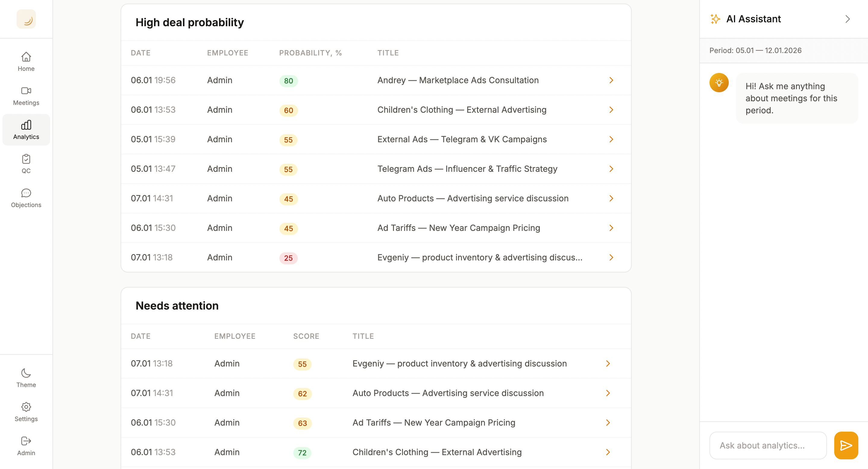868x469 pixels.
Task: Click the 80 probability badge for Andrey
Action: point(288,81)
